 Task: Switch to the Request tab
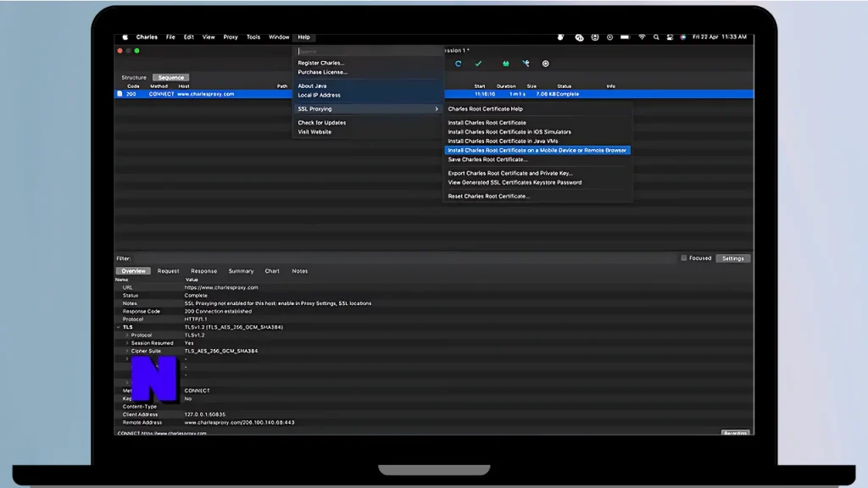(169, 271)
